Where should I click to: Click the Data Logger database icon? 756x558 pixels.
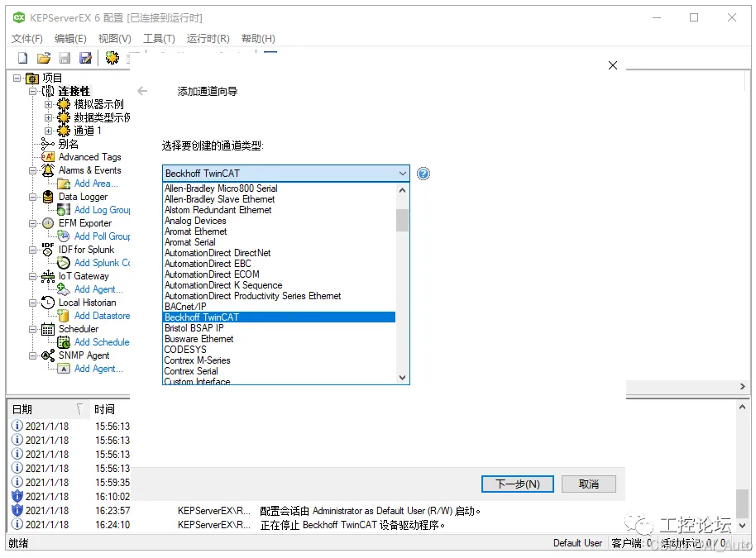[x=48, y=197]
